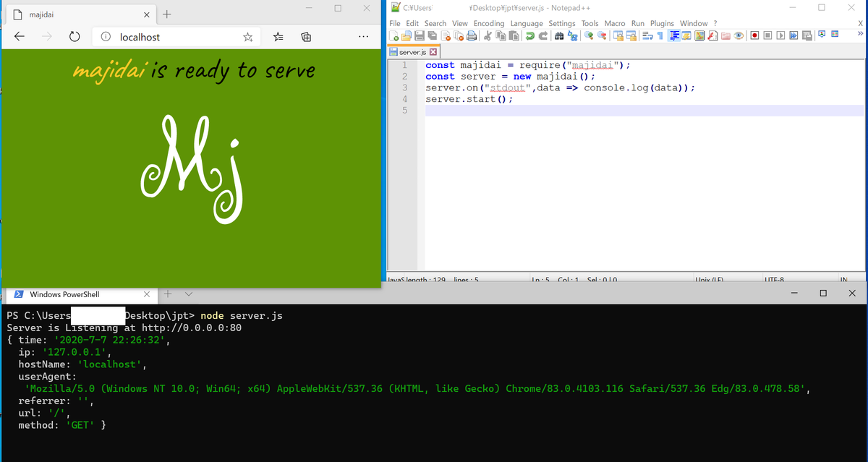Open a new browser tab with plus

167,14
